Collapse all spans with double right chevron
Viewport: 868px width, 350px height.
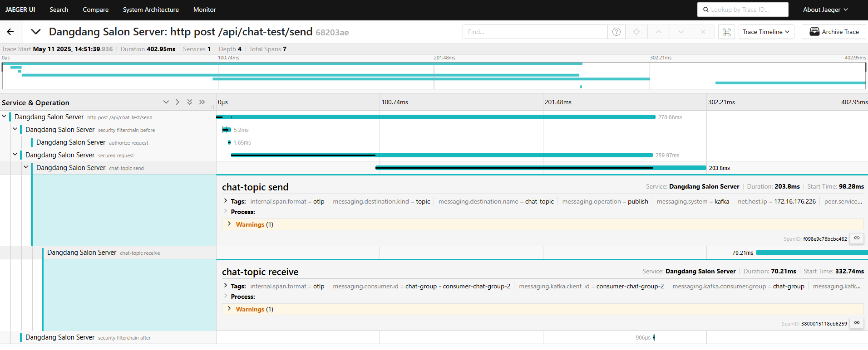tap(202, 102)
